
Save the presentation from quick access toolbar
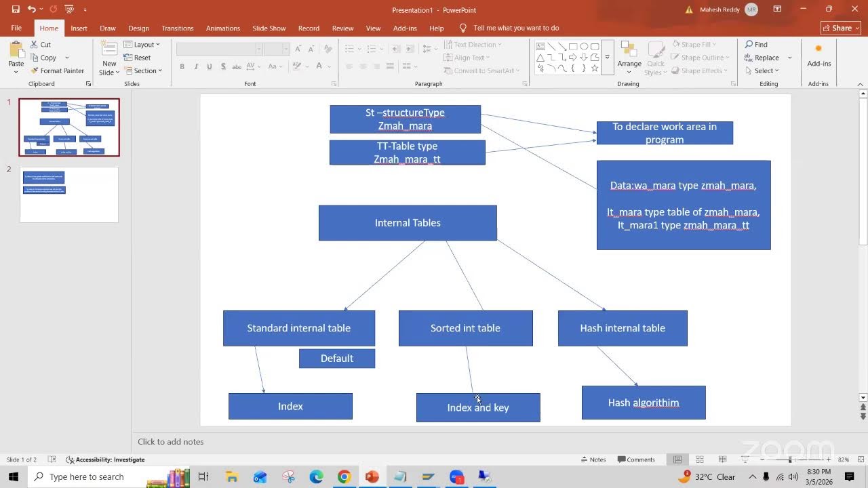(16, 9)
